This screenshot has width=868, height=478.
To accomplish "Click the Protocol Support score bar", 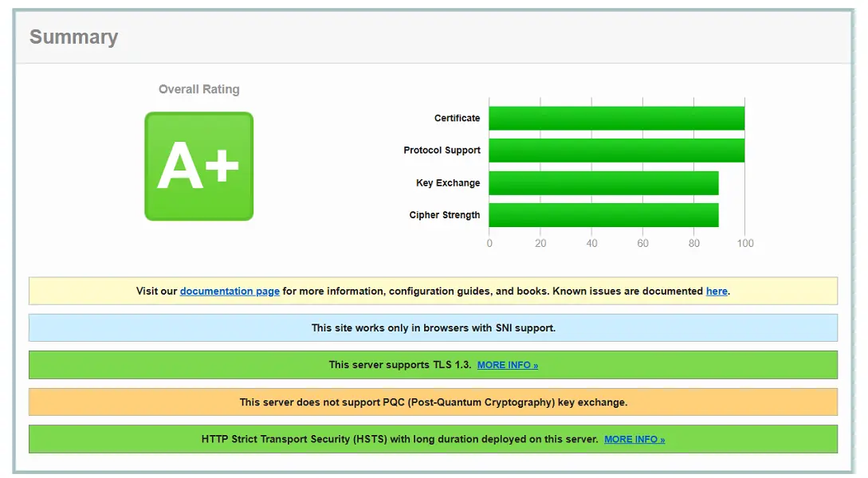I will click(x=617, y=151).
